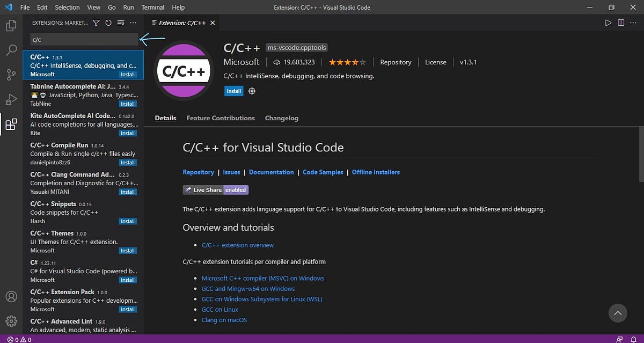The width and height of the screenshot is (644, 343).
Task: Open GCC and Mingw-w64 on Windows link
Action: [248, 289]
